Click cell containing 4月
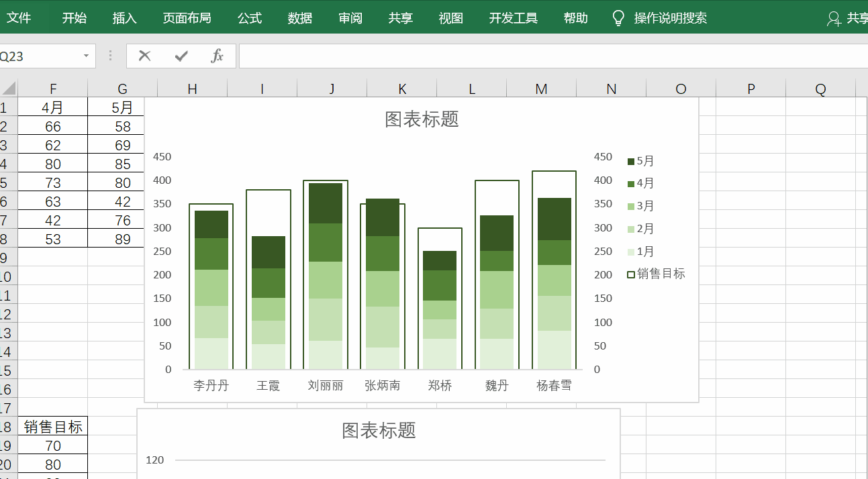The width and height of the screenshot is (868, 479). 53,107
